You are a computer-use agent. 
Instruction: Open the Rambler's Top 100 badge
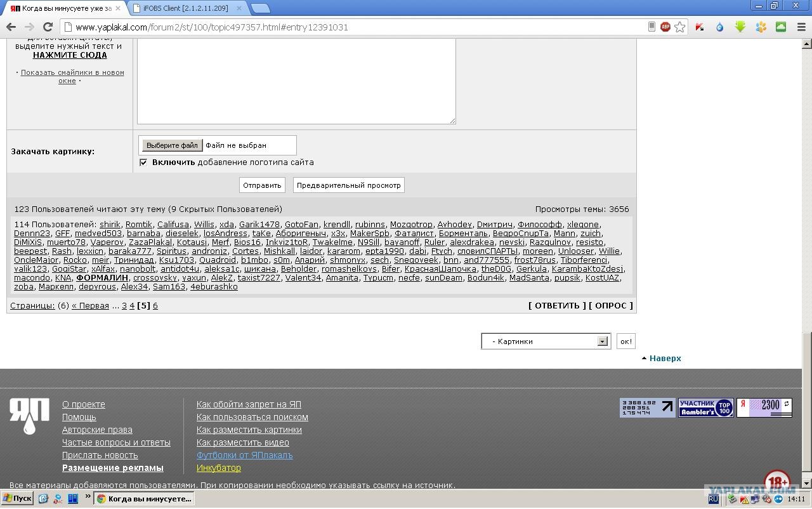(x=706, y=408)
